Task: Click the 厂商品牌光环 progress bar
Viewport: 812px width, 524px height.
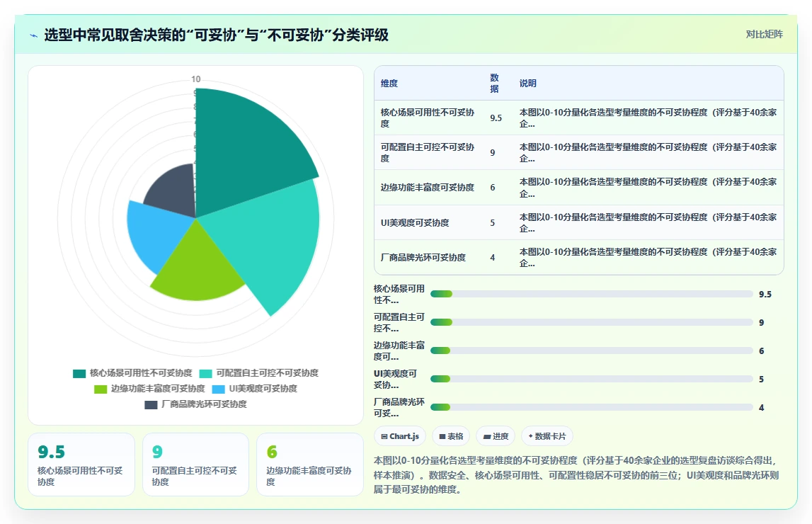Action: point(592,407)
